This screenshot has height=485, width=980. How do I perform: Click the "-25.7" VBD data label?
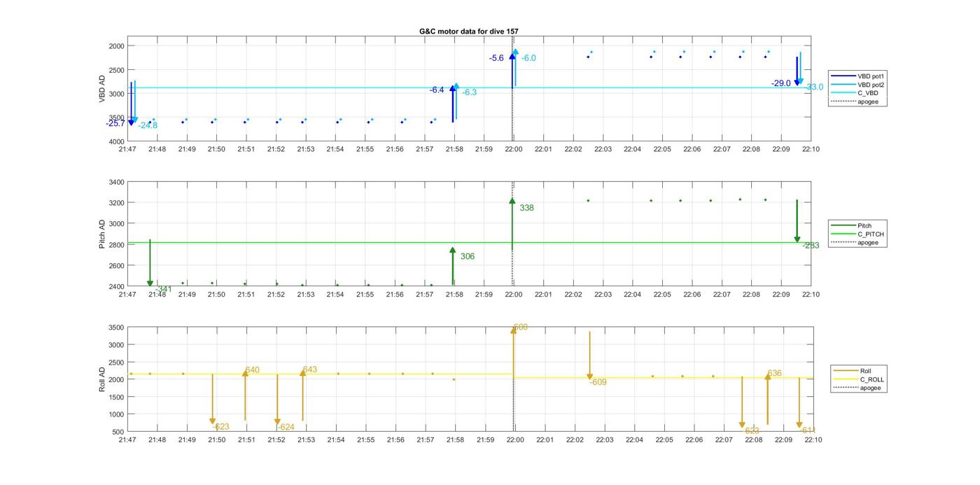click(115, 123)
